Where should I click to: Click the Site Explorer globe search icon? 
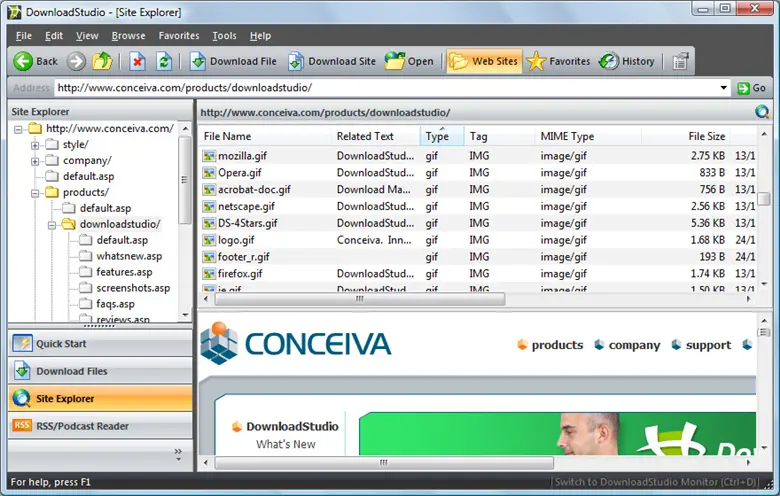pos(762,112)
